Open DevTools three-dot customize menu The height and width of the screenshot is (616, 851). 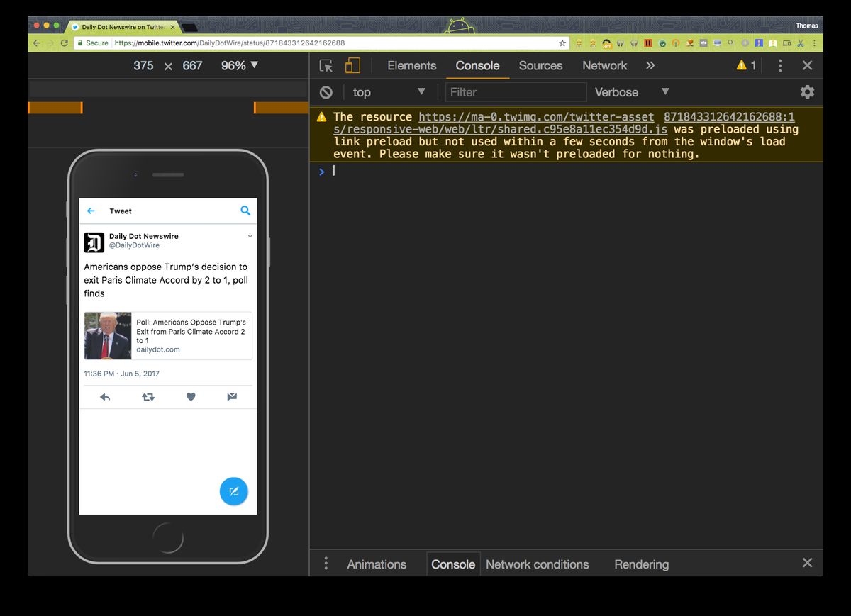(x=780, y=66)
